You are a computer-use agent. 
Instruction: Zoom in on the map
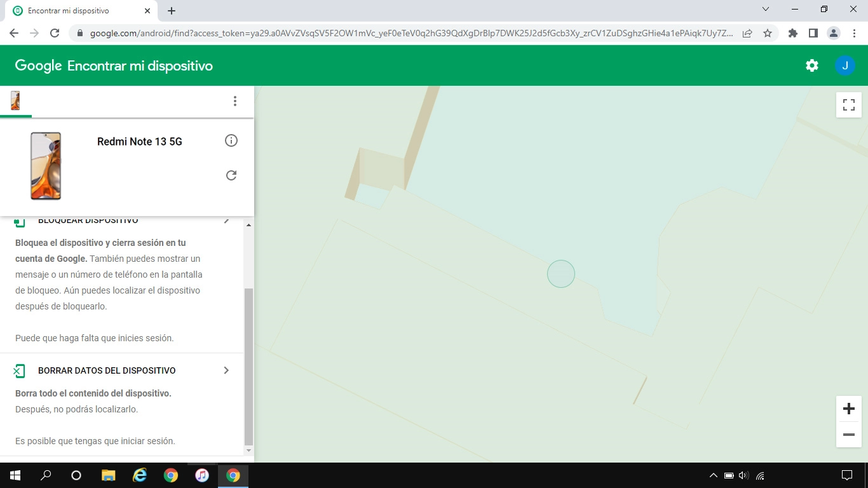[848, 409]
